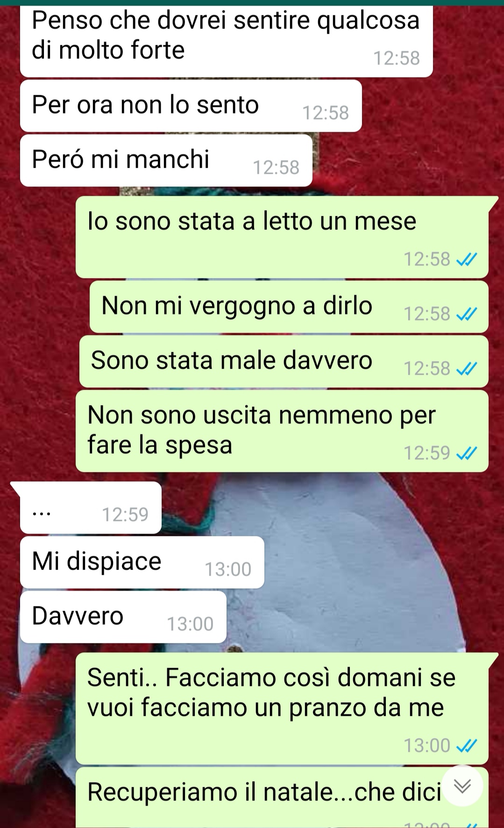The image size is (504, 828).
Task: Tap blue ticks on 'pranzo da me' message
Action: [x=467, y=745]
